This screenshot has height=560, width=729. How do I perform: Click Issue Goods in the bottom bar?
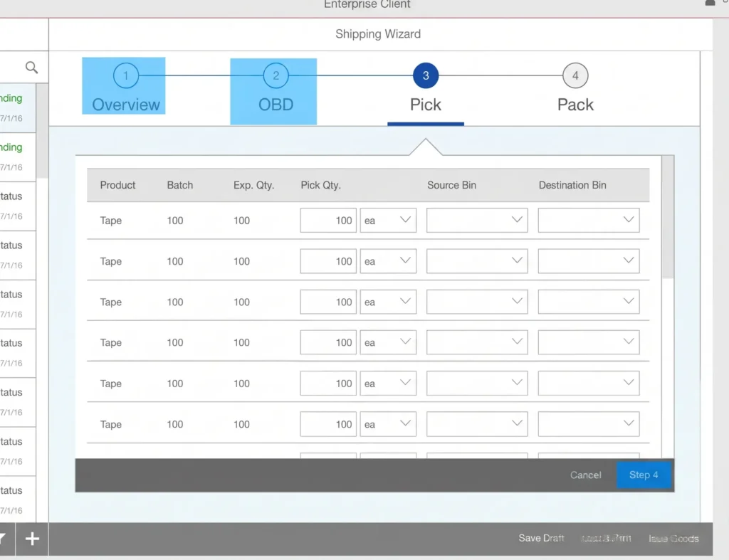(673, 538)
